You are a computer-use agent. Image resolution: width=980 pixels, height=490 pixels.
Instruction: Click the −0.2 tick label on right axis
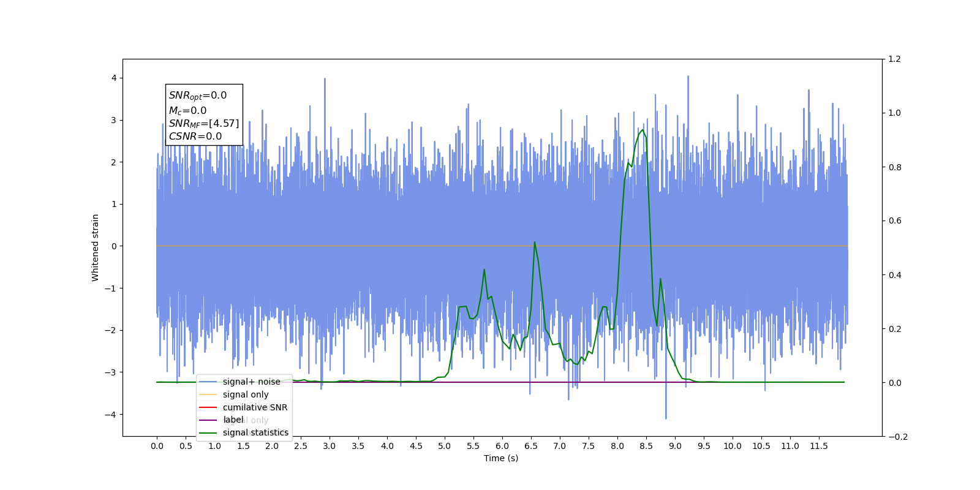click(x=898, y=437)
